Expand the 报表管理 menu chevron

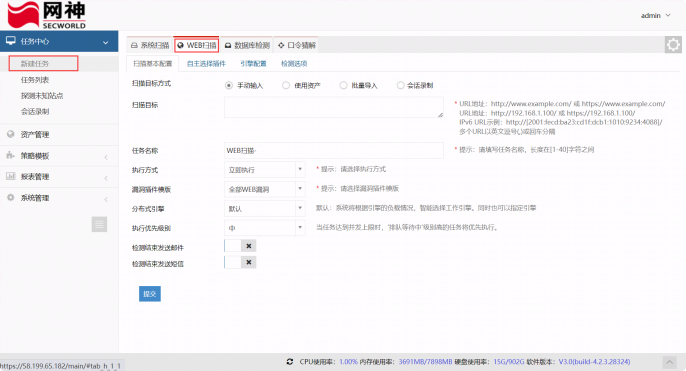point(106,178)
